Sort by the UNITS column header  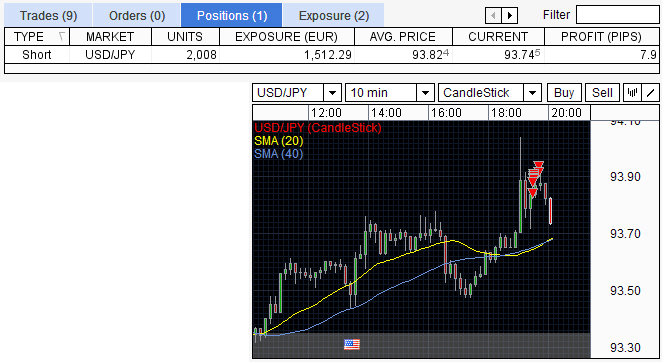point(185,37)
